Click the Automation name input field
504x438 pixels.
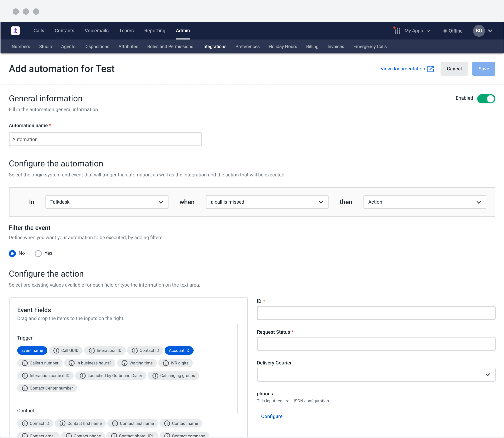click(105, 139)
